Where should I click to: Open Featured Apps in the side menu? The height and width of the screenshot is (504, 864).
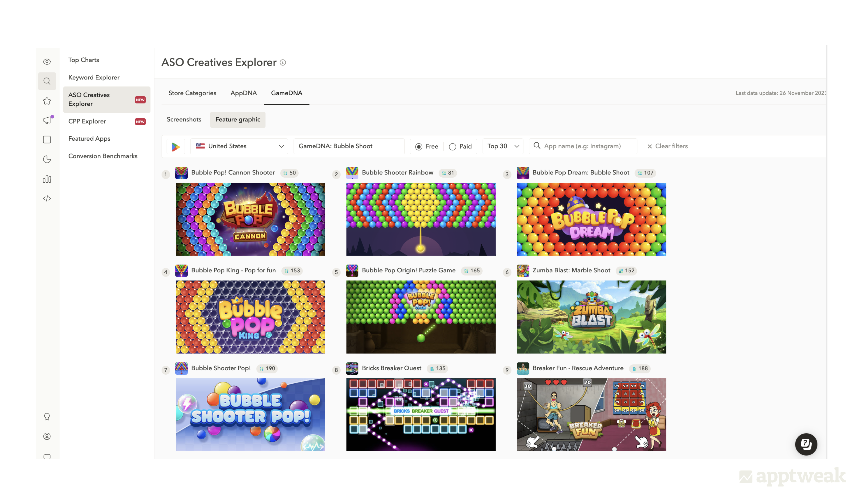tap(89, 138)
